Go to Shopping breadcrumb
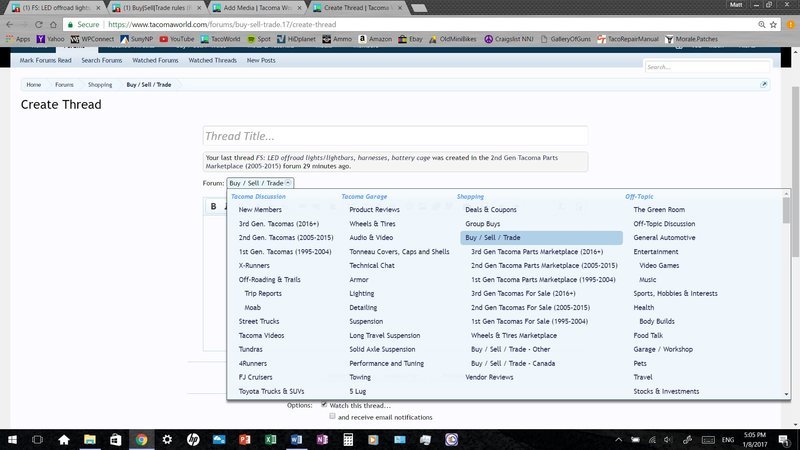This screenshot has width=800, height=450. click(x=99, y=85)
